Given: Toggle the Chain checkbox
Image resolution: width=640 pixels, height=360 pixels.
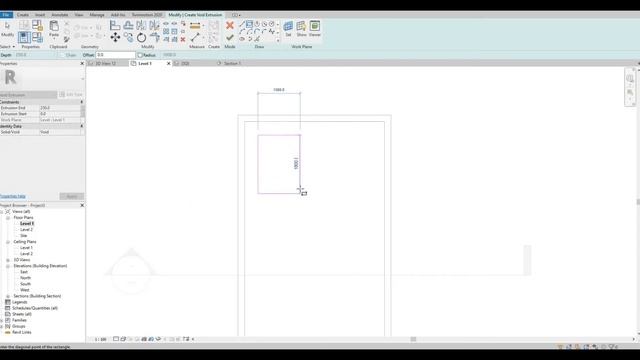Looking at the screenshot, I should point(62,55).
